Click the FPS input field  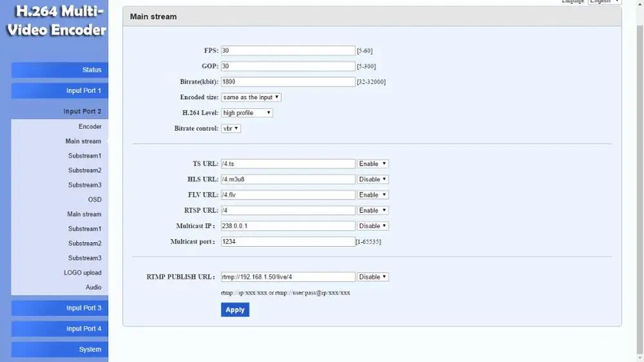pos(288,50)
